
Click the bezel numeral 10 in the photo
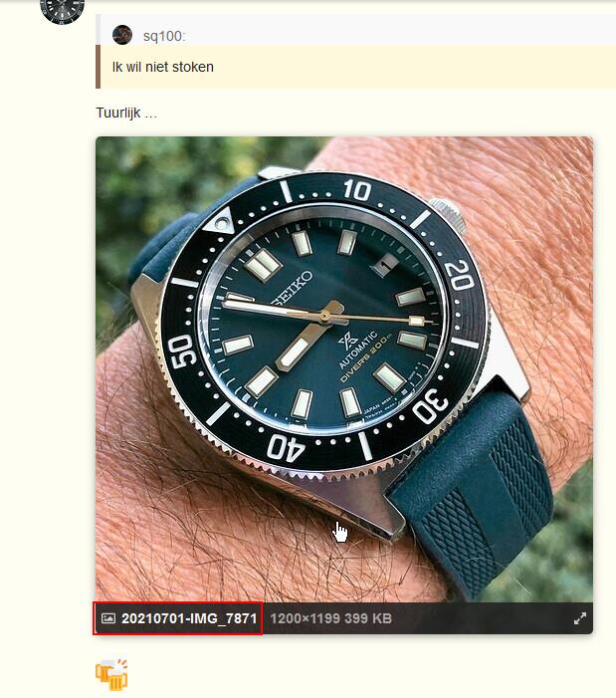[x=357, y=189]
